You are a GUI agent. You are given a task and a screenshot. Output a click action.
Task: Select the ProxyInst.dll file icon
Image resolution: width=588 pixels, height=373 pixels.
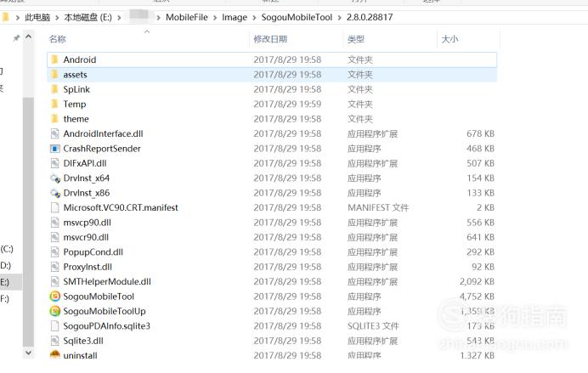(x=54, y=267)
